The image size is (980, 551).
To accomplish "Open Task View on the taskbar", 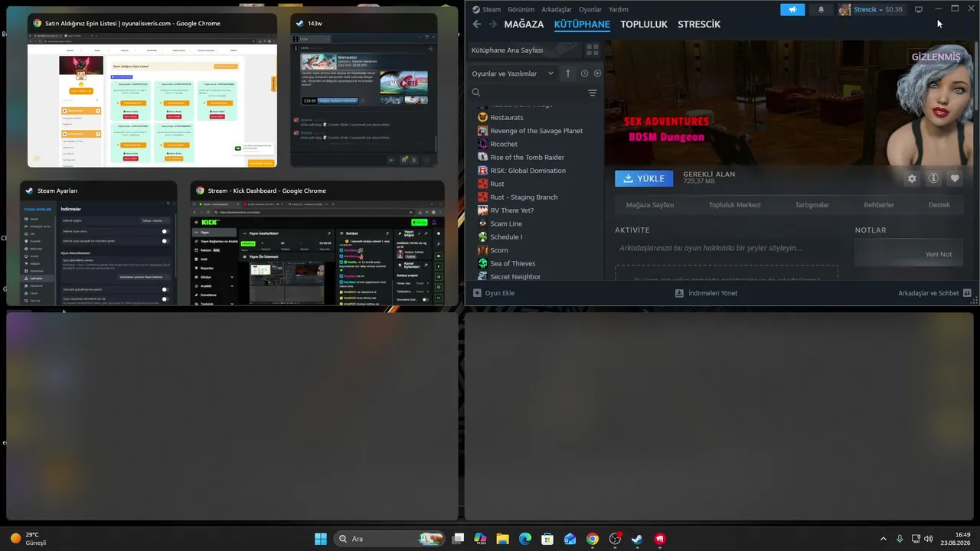I will (x=458, y=539).
